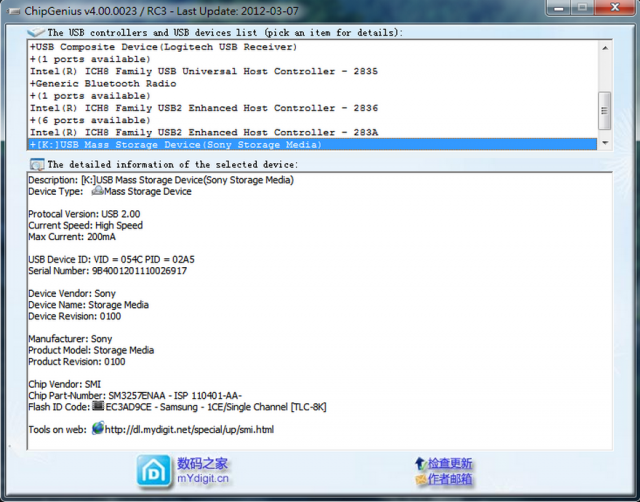Click the device list scrollbar thumb
This screenshot has width=640, height=502.
click(605, 111)
